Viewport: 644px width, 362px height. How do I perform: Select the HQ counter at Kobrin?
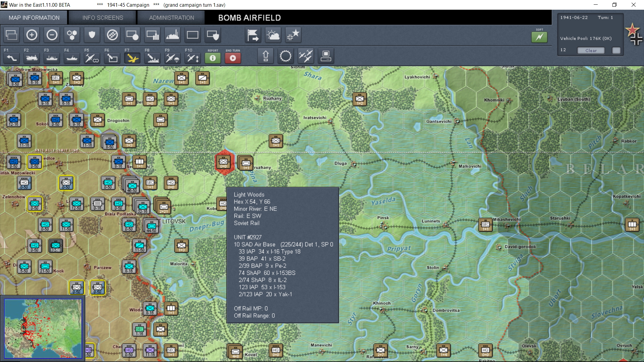pos(222,204)
